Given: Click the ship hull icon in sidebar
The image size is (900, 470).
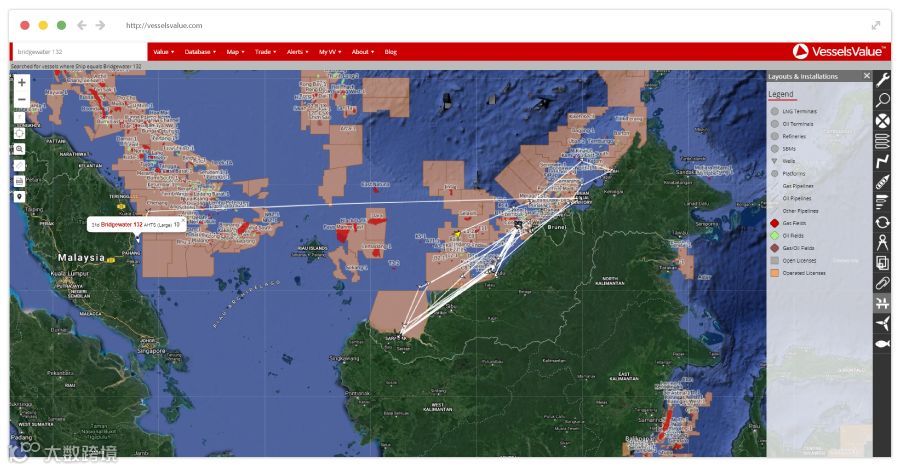Looking at the screenshot, I should (882, 182).
